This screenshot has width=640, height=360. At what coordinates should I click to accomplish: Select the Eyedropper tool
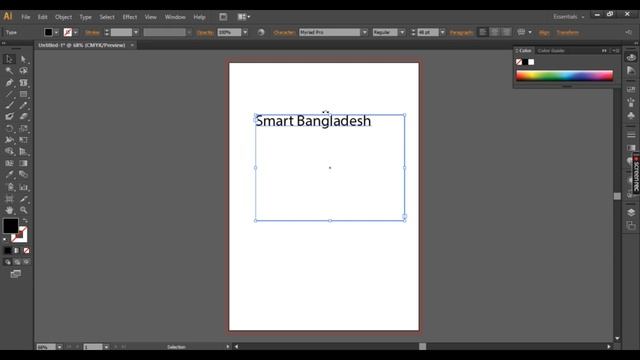(9, 175)
